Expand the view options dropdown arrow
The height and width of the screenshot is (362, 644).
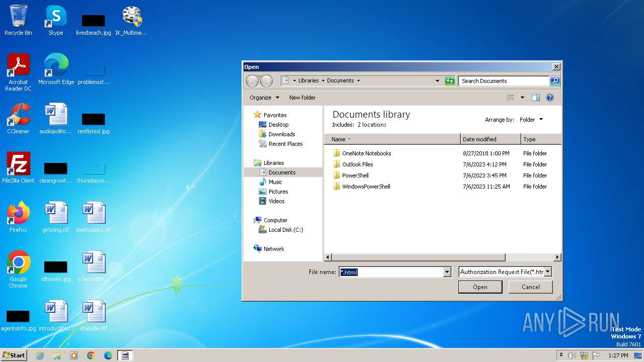[522, 98]
